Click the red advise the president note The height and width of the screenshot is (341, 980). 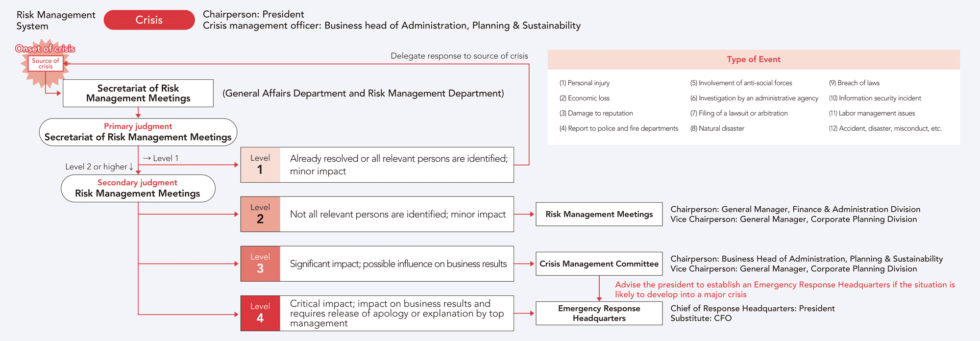pyautogui.click(x=785, y=290)
